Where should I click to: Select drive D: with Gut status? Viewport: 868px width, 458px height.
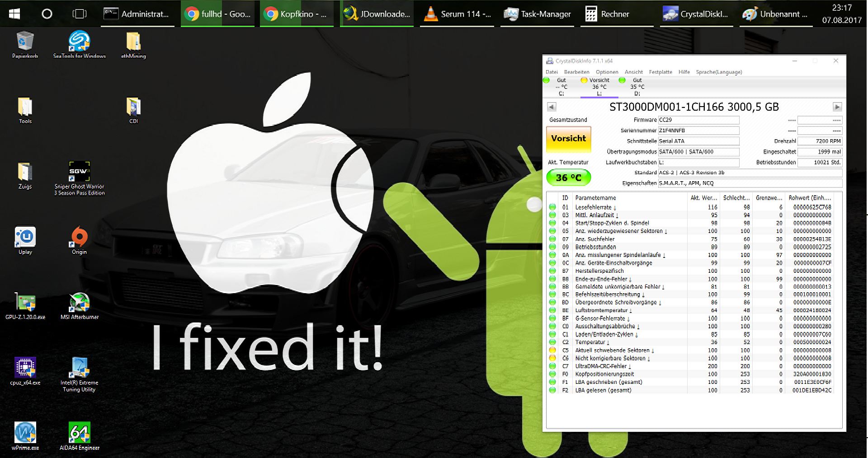coord(637,87)
